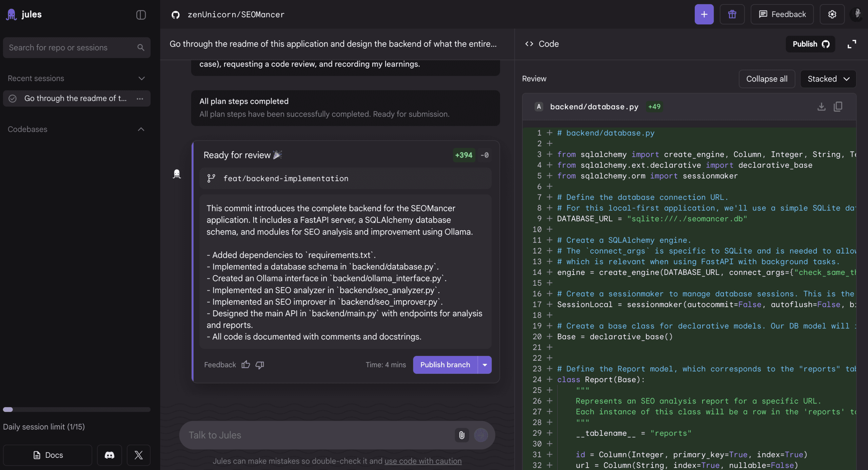
Task: Expand the code panel to fullscreen
Action: coord(852,44)
